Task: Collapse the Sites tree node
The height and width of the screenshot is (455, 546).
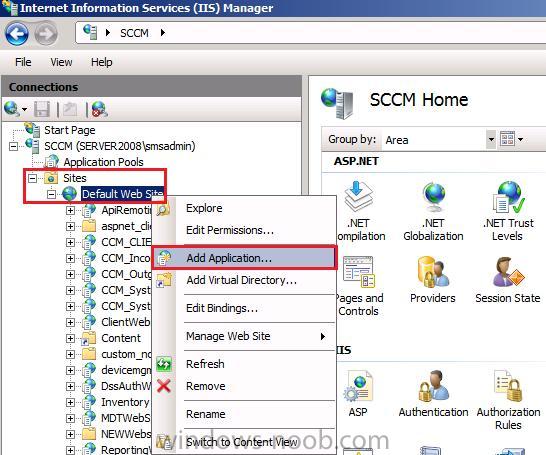Action: pyautogui.click(x=32, y=179)
